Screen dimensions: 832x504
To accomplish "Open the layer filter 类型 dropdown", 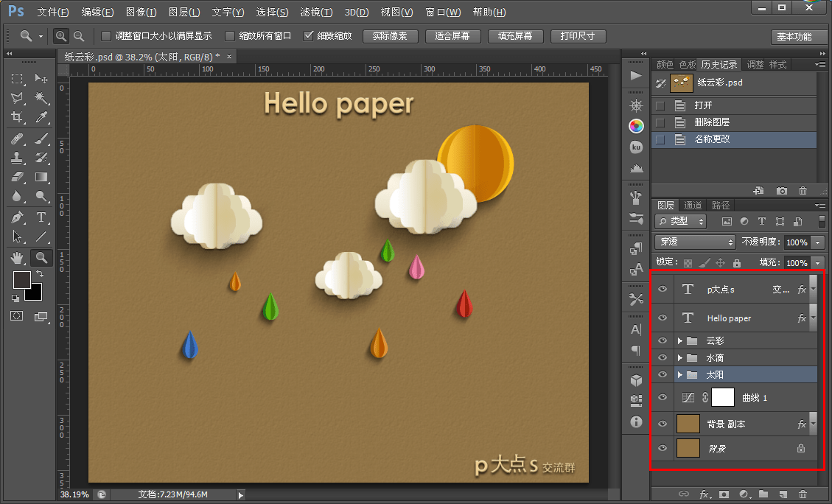I will pos(681,221).
